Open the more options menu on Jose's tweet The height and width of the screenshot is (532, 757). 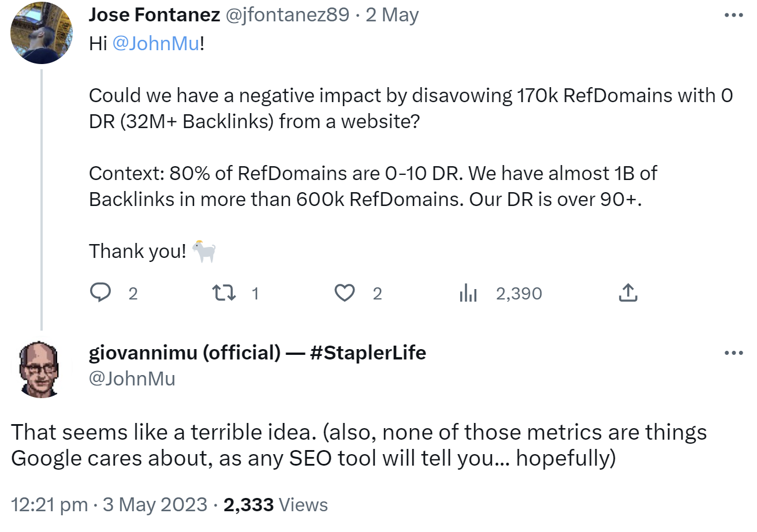(733, 16)
